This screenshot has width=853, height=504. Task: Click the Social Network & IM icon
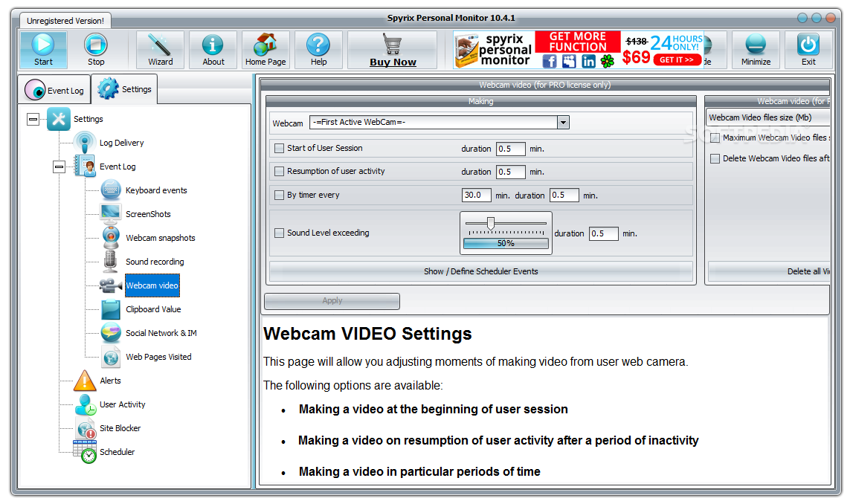111,333
